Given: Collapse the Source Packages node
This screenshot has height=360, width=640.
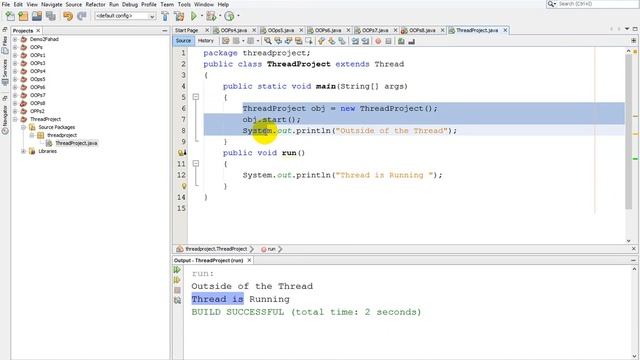Looking at the screenshot, I should 23,127.
